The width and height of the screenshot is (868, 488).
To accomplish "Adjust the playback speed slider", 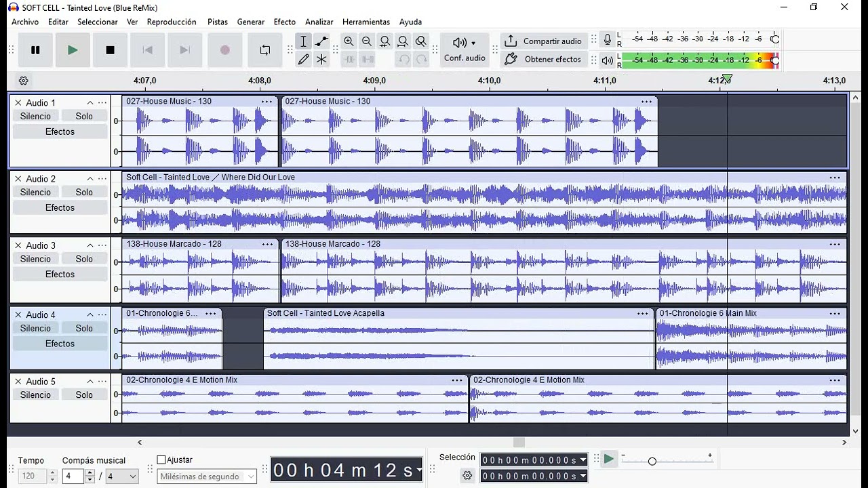I will (652, 462).
